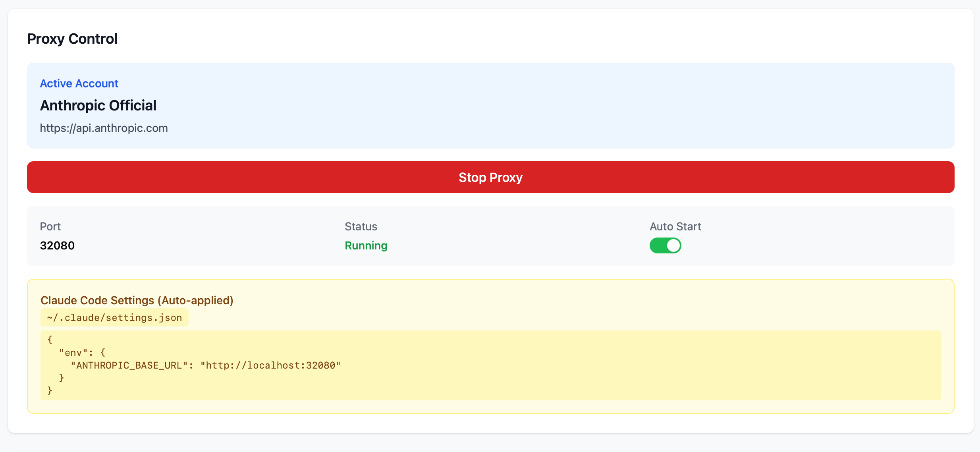Click the ~/.claude/settings.json file path
This screenshot has width=980, height=452.
(114, 318)
